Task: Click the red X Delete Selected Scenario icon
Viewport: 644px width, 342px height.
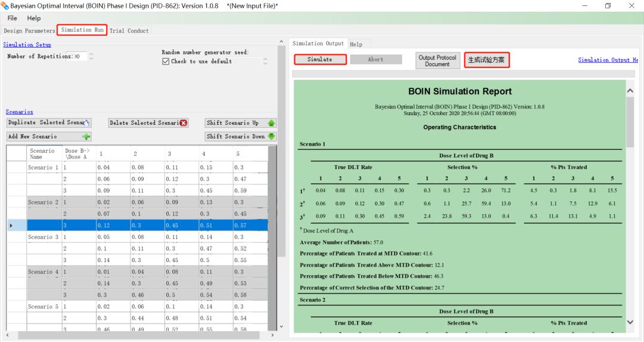Action: [x=183, y=123]
